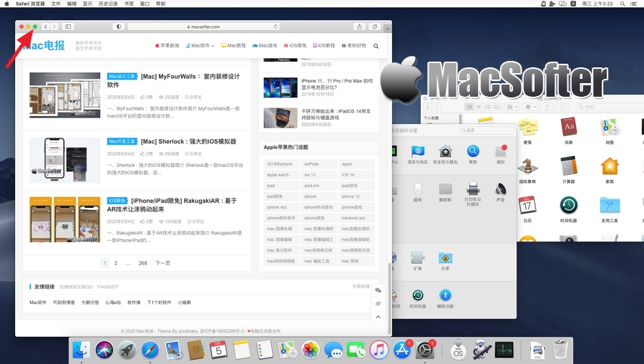Open 安全性与隐私 in System Preferences
This screenshot has height=364, width=644.
coord(445,155)
